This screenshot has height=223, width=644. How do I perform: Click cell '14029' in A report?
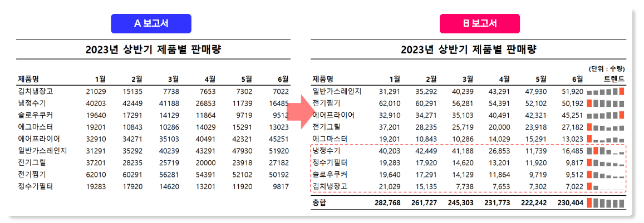pos(206,127)
